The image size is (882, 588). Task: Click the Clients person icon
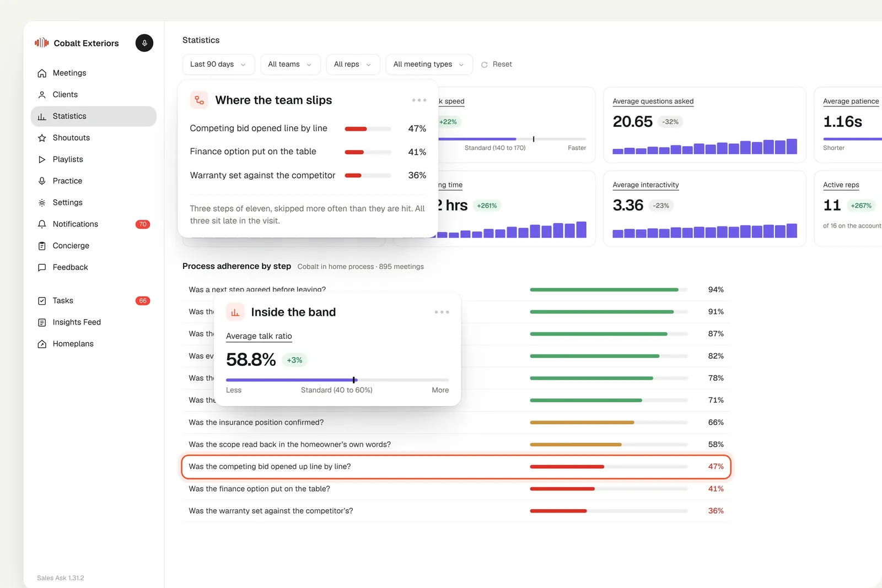coord(42,95)
